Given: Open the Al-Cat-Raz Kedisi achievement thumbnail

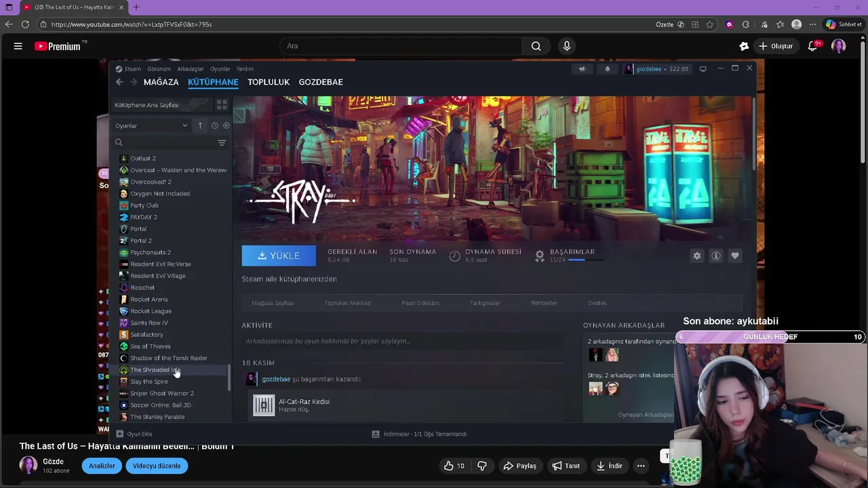Looking at the screenshot, I should [x=264, y=405].
